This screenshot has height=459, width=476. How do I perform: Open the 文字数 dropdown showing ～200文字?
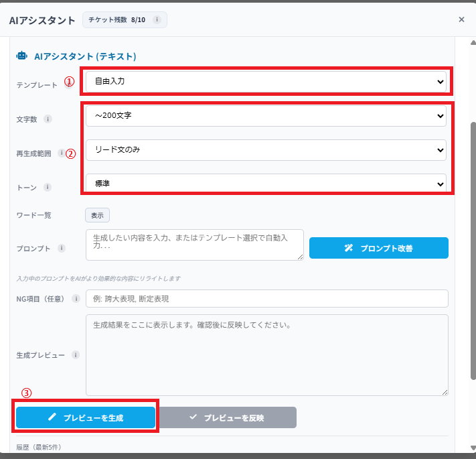(x=266, y=116)
